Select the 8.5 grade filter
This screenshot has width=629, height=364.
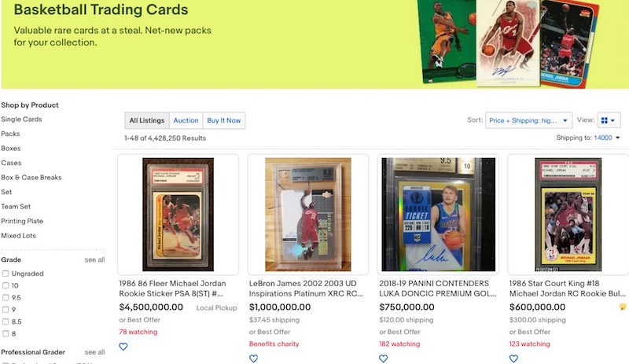point(6,322)
